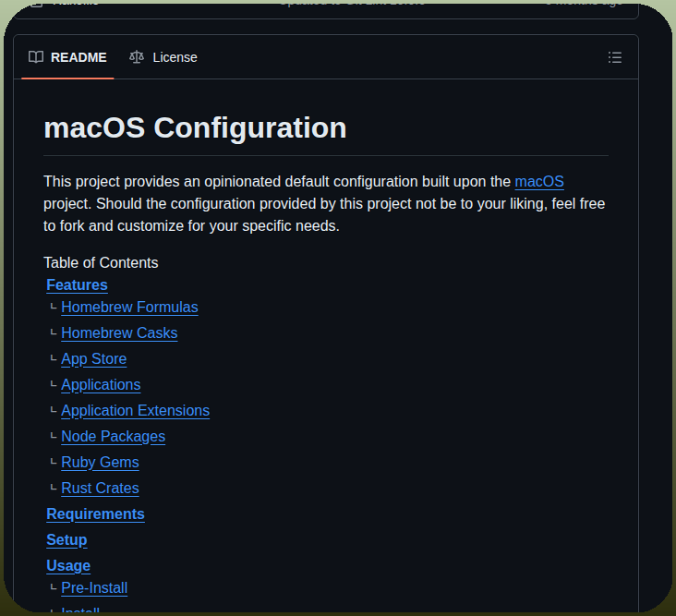Click the macOS Configuration heading
Screen dimensions: 676x616
coord(195,128)
